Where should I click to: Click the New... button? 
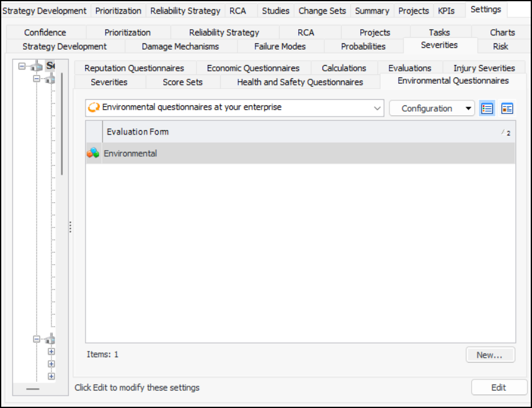490,355
